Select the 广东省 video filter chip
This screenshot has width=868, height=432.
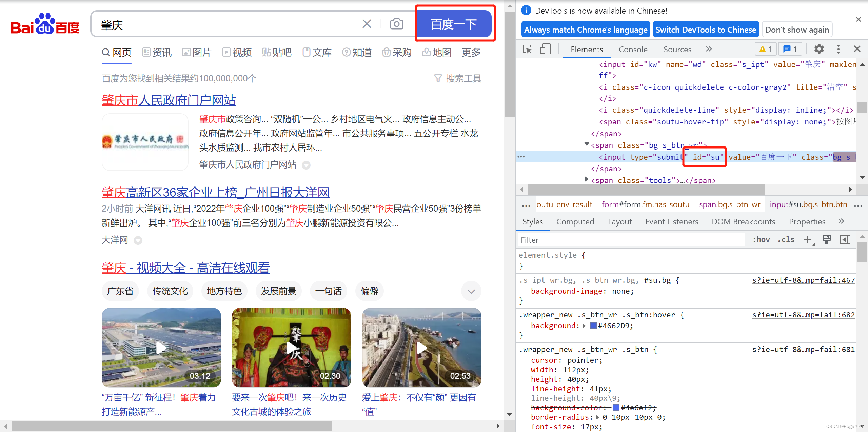(x=120, y=291)
